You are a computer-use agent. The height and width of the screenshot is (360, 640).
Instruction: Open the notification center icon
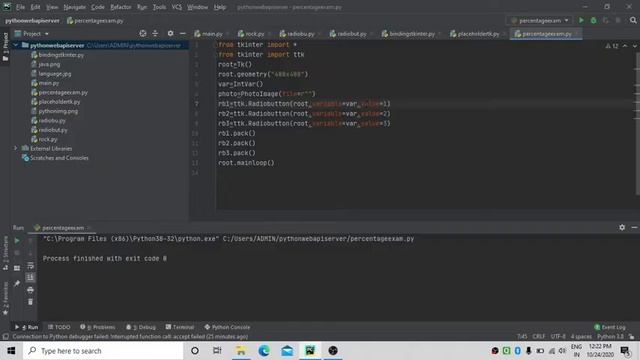click(625, 351)
